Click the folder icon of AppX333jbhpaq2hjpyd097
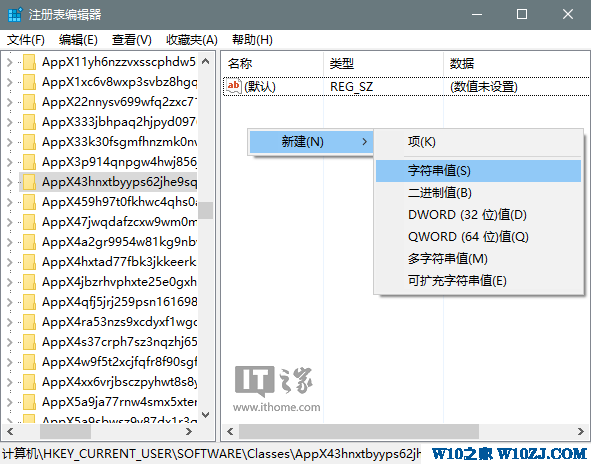This screenshot has height=464, width=591. tap(29, 122)
